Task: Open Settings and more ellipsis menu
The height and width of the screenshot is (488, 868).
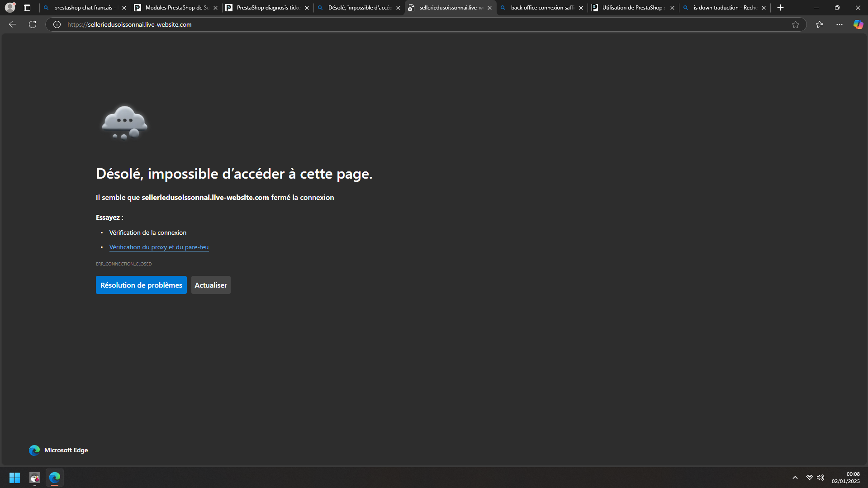Action: click(x=840, y=24)
